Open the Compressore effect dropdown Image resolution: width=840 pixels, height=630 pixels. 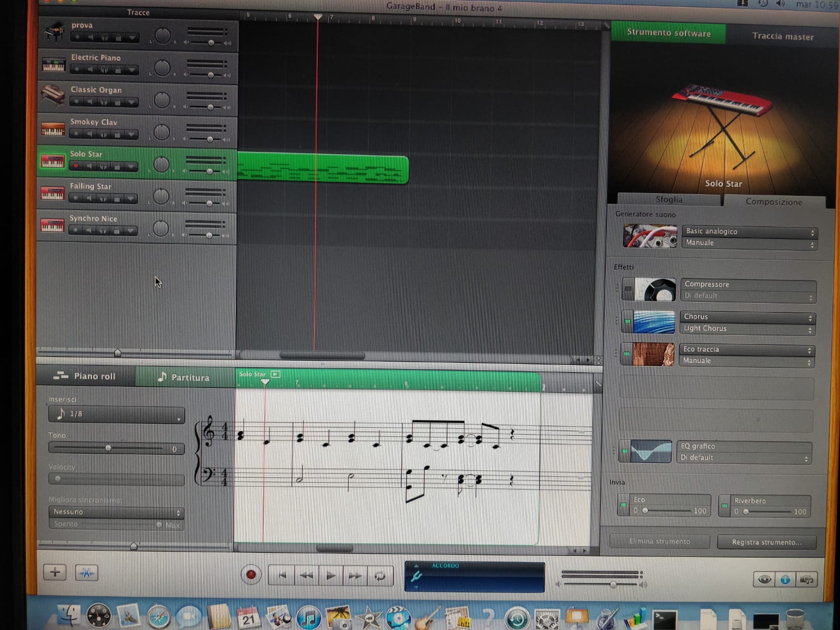pos(749,284)
